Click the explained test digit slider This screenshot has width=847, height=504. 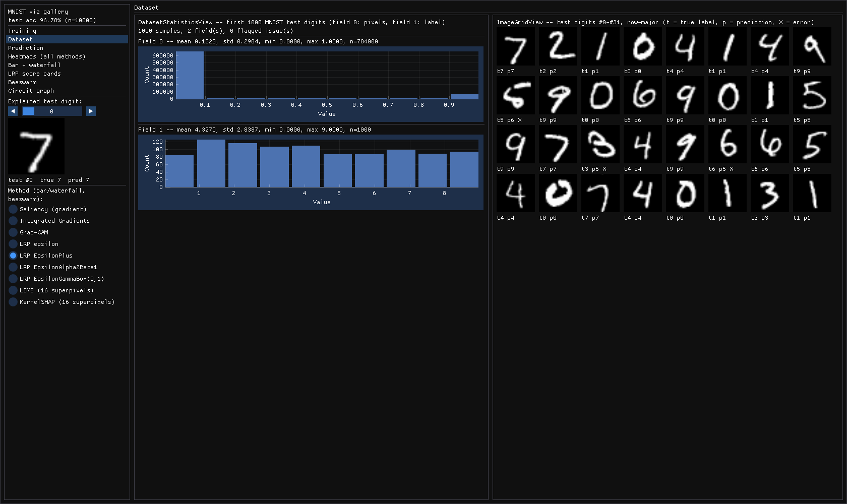pos(52,111)
